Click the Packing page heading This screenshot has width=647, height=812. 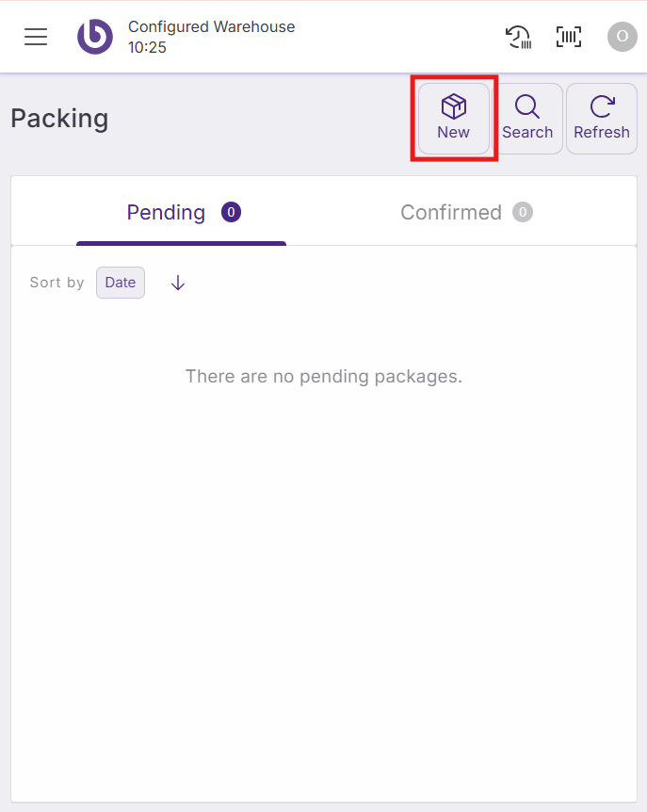(59, 119)
